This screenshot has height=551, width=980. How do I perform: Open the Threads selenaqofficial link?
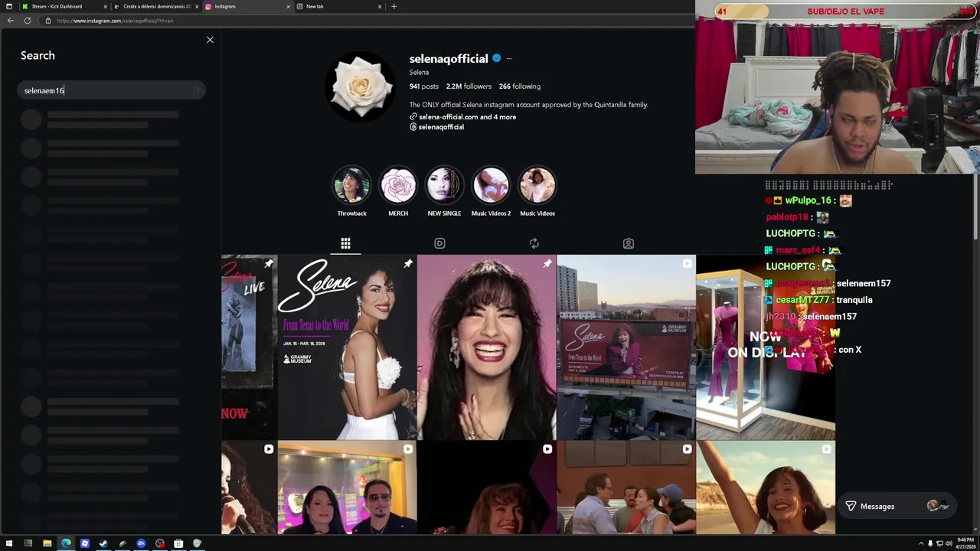point(436,127)
